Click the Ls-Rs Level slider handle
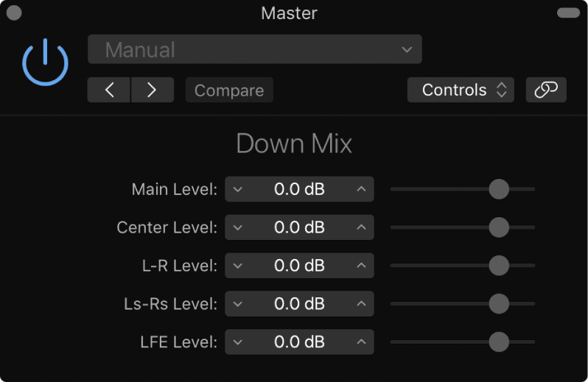Image resolution: width=588 pixels, height=382 pixels. (499, 303)
